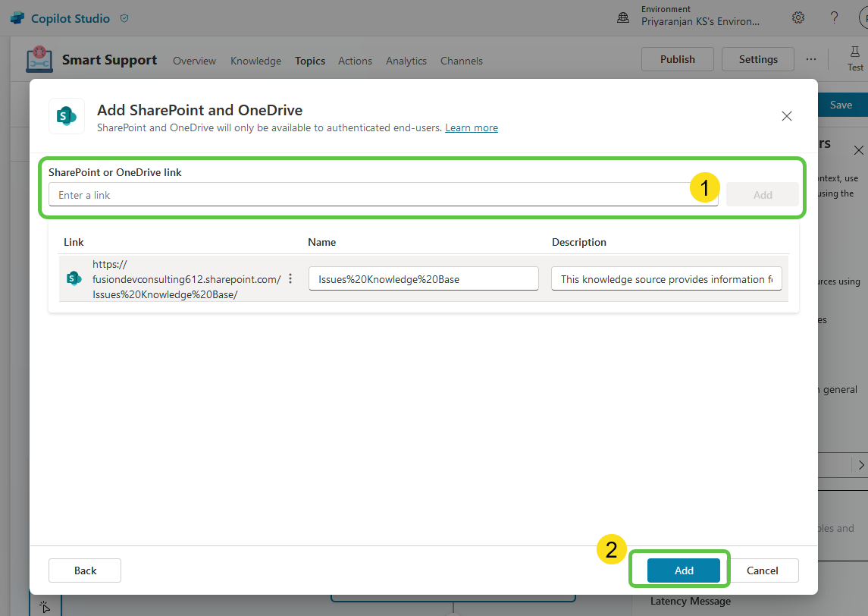The image size is (868, 616).
Task: Open Copilot Studio settings gear
Action: point(798,17)
